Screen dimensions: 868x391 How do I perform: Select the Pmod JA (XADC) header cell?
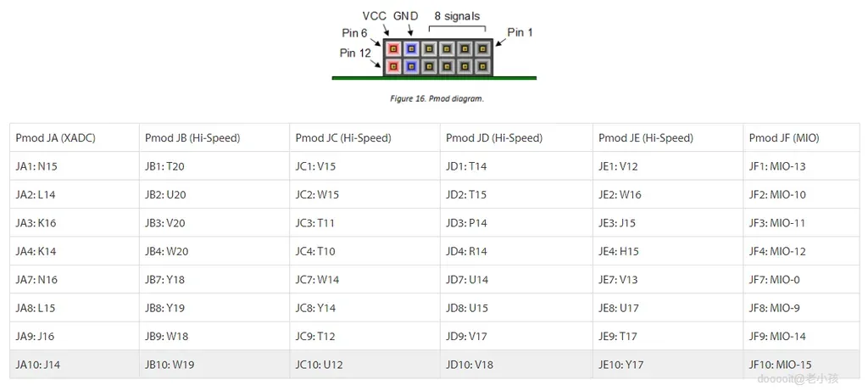click(x=75, y=138)
